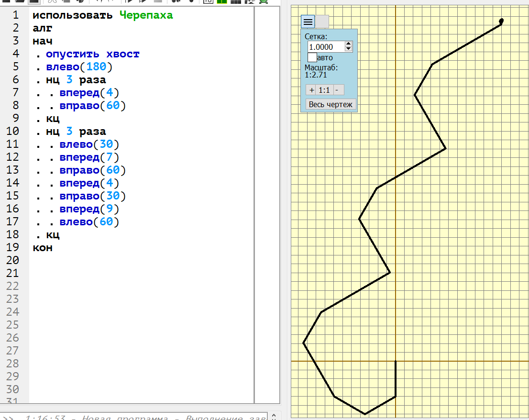This screenshot has width=529, height=420.
Task: Decrease grid size with the down arrow
Action: (349, 49)
